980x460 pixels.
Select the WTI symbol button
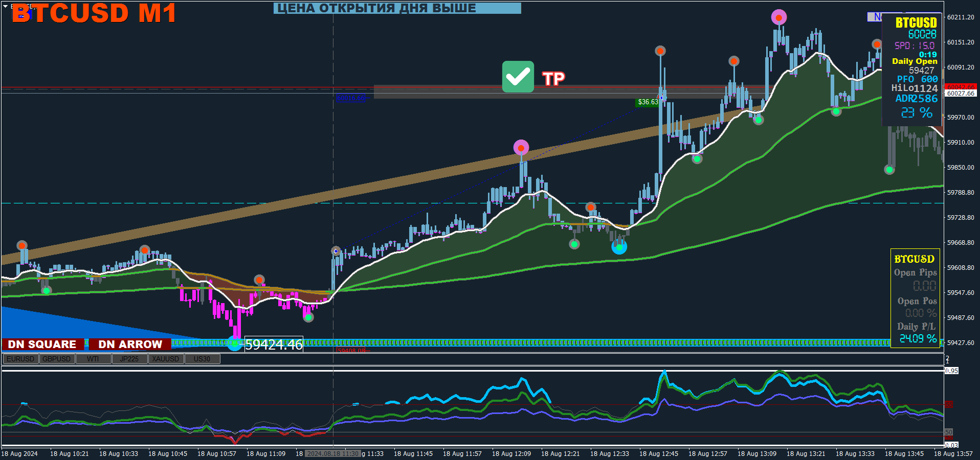[93, 359]
